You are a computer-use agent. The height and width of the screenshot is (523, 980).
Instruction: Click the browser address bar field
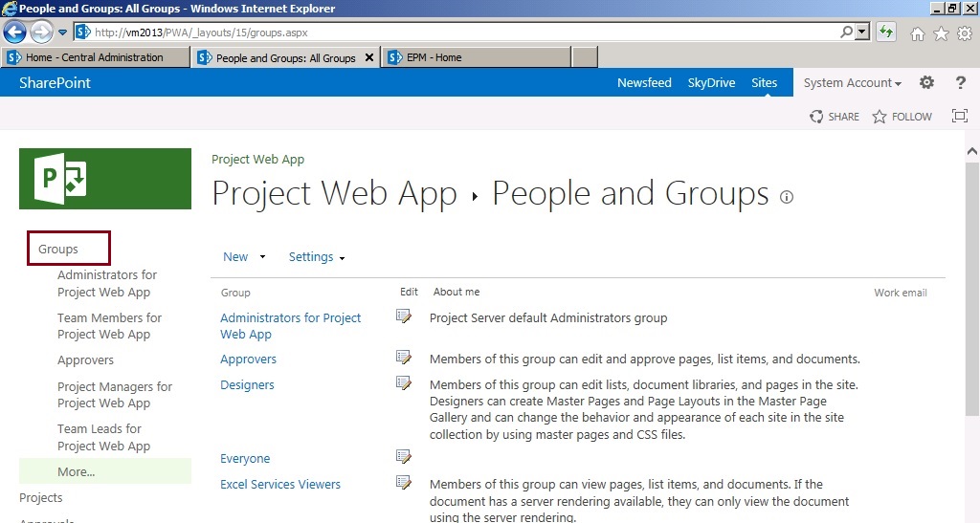pos(459,33)
